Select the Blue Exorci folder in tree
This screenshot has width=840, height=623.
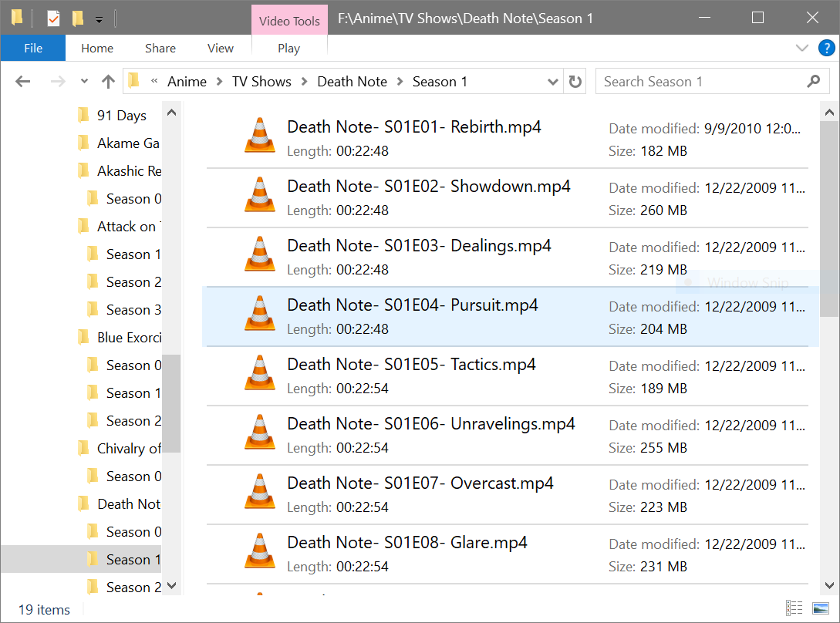[129, 338]
